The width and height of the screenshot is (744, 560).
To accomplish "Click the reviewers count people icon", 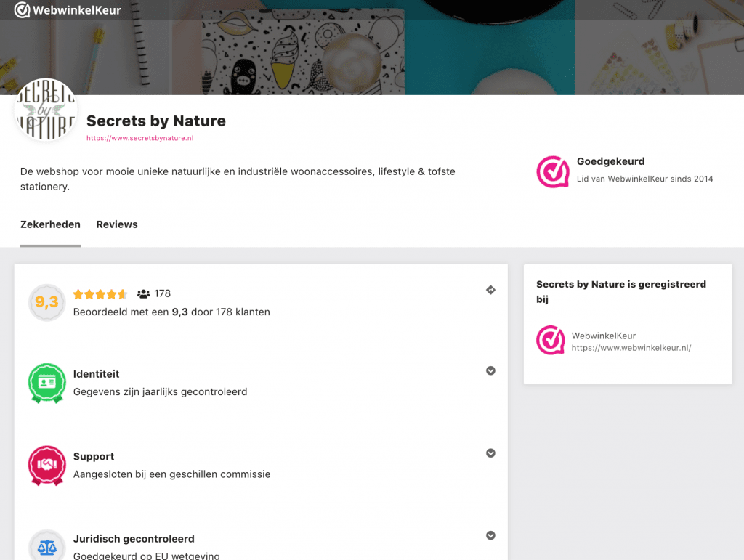I will tap(143, 294).
